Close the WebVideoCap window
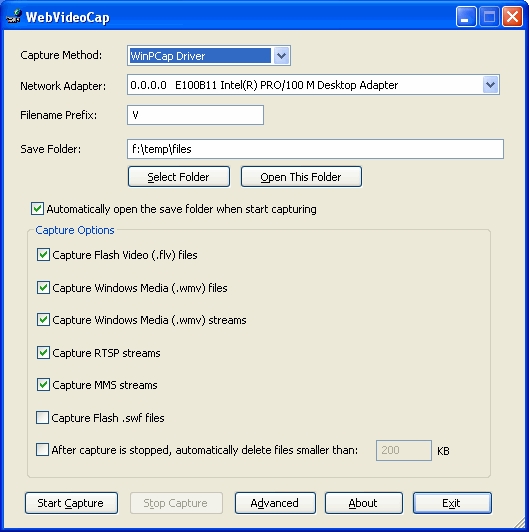 coord(512,17)
